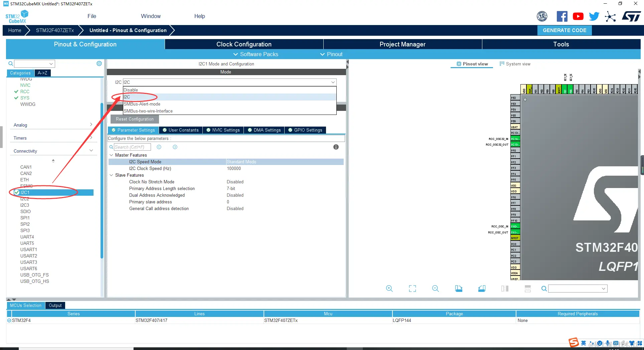Click the Sogou input method tray icon

point(574,342)
